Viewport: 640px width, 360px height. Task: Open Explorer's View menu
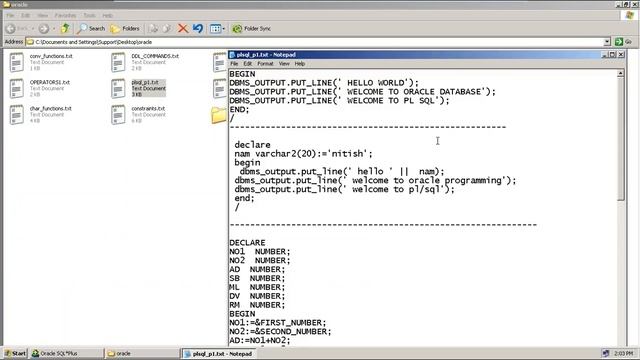point(42,16)
